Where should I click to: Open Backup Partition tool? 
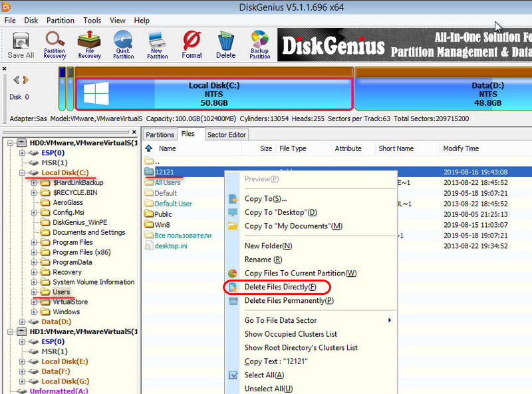point(260,45)
